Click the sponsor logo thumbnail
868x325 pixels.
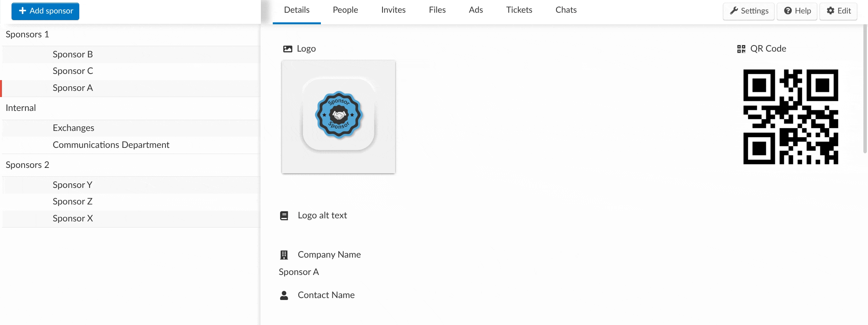pyautogui.click(x=339, y=117)
